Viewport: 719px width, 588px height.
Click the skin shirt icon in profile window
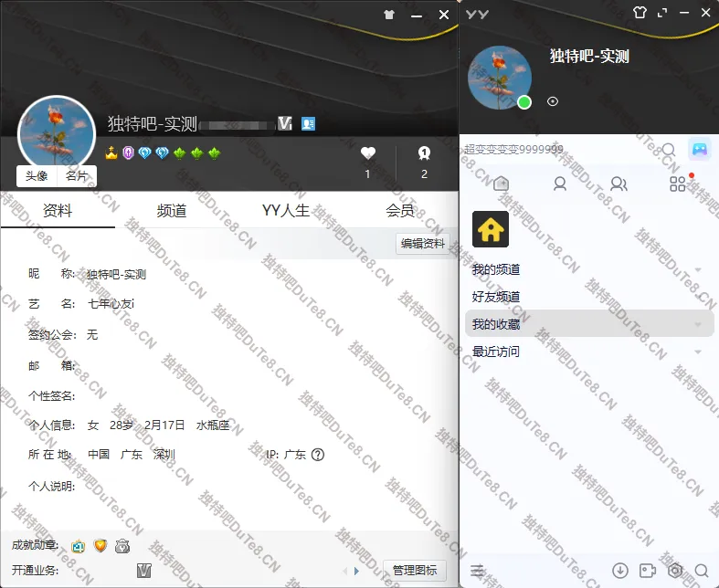click(x=389, y=15)
